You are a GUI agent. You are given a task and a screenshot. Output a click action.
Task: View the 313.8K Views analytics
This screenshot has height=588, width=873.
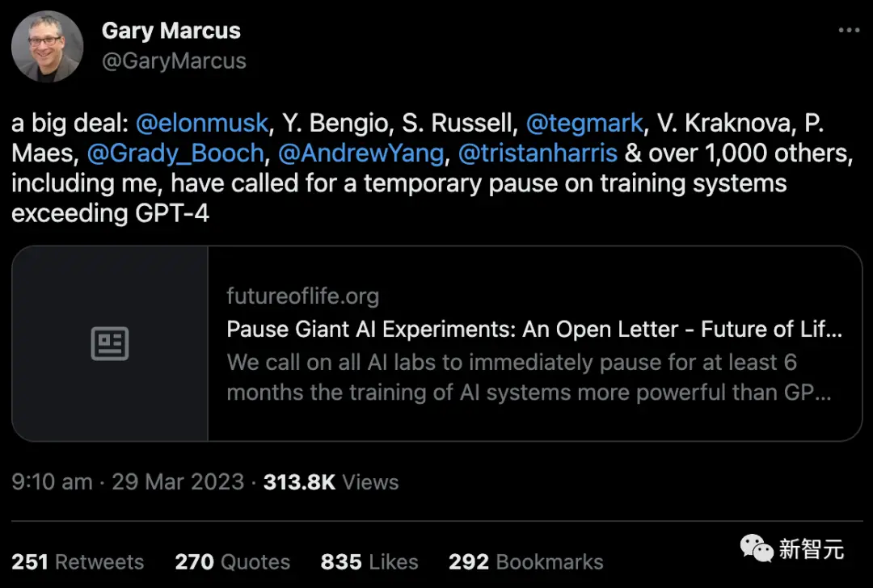coord(331,482)
